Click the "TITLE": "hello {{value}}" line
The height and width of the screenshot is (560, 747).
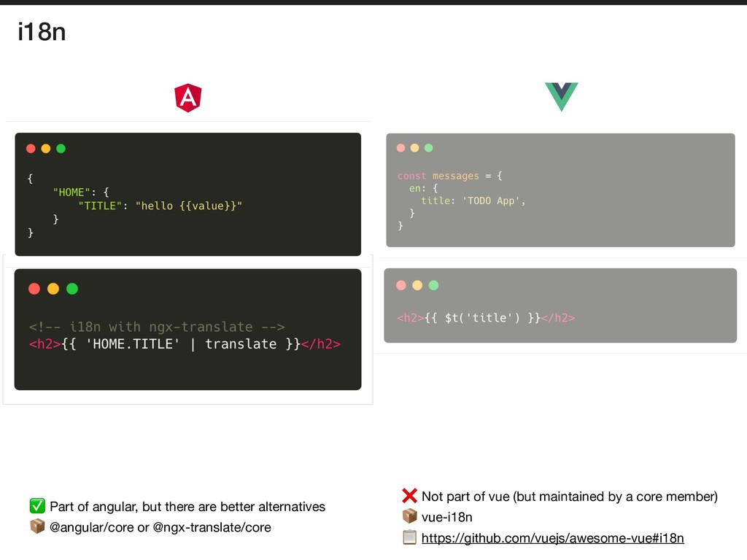(160, 206)
